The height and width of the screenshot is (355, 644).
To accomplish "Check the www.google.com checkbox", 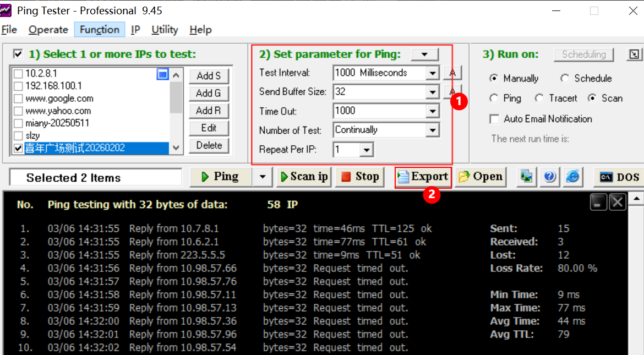I will pos(18,99).
